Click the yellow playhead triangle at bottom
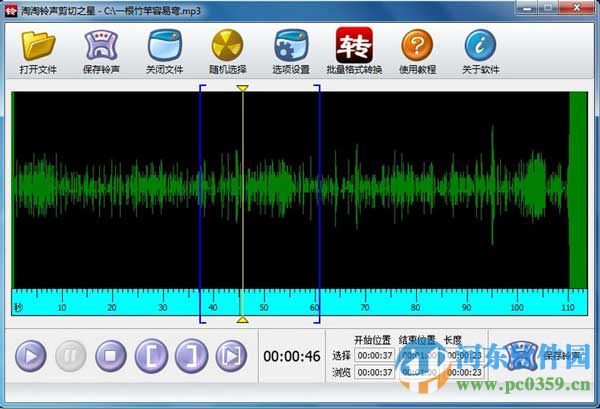The height and width of the screenshot is (409, 600). pyautogui.click(x=242, y=319)
